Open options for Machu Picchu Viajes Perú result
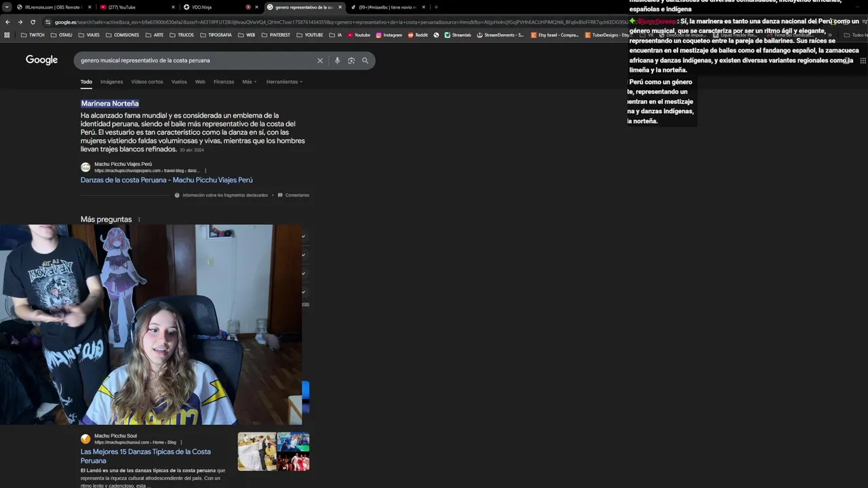868x488 pixels. click(x=205, y=171)
